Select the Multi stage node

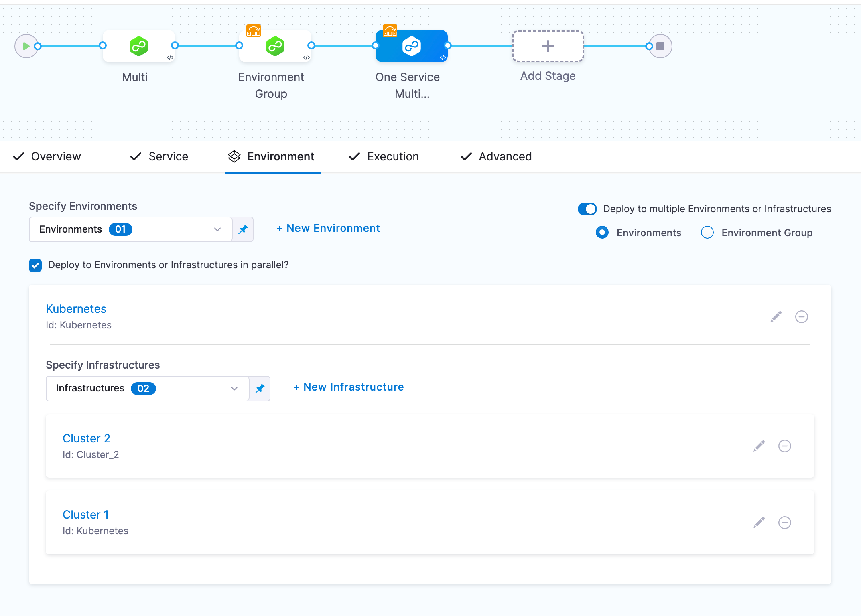pos(138,46)
